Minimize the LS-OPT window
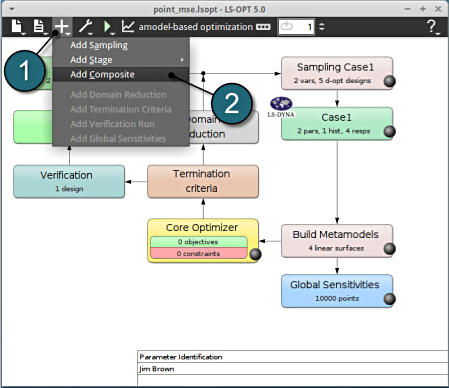The image size is (449, 388). tap(407, 9)
